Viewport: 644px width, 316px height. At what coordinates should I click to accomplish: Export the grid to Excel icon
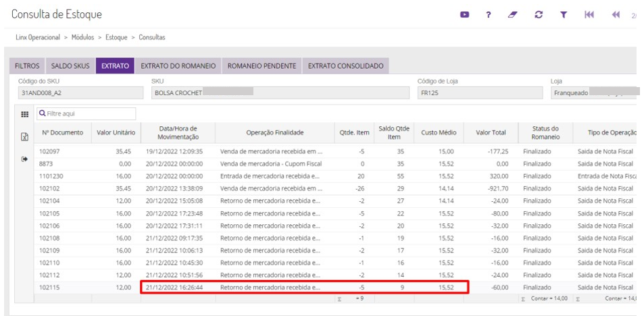[x=26, y=137]
